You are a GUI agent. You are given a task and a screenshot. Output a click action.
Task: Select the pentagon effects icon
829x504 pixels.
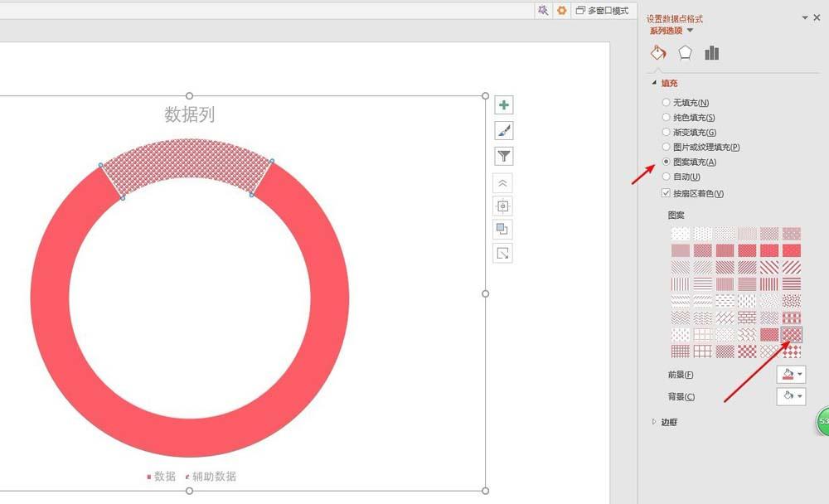coord(685,52)
